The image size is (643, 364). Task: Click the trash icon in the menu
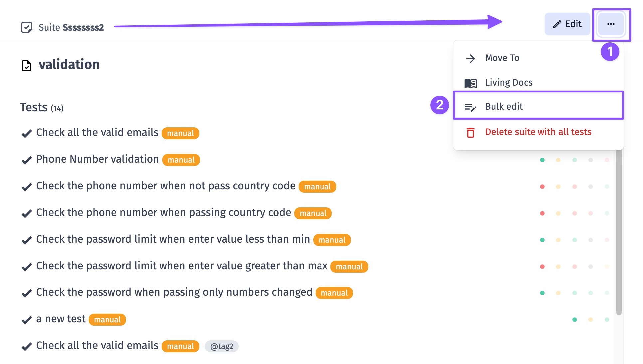coord(470,132)
